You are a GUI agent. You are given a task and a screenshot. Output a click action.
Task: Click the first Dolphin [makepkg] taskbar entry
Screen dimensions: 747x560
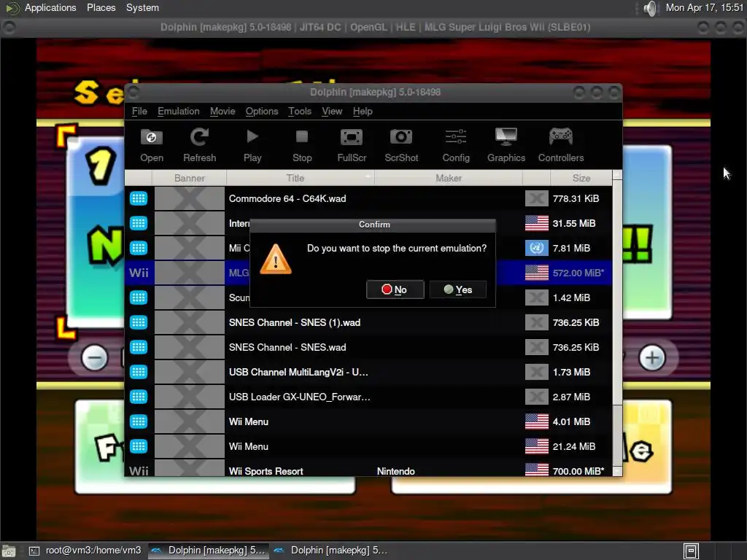coord(208,551)
